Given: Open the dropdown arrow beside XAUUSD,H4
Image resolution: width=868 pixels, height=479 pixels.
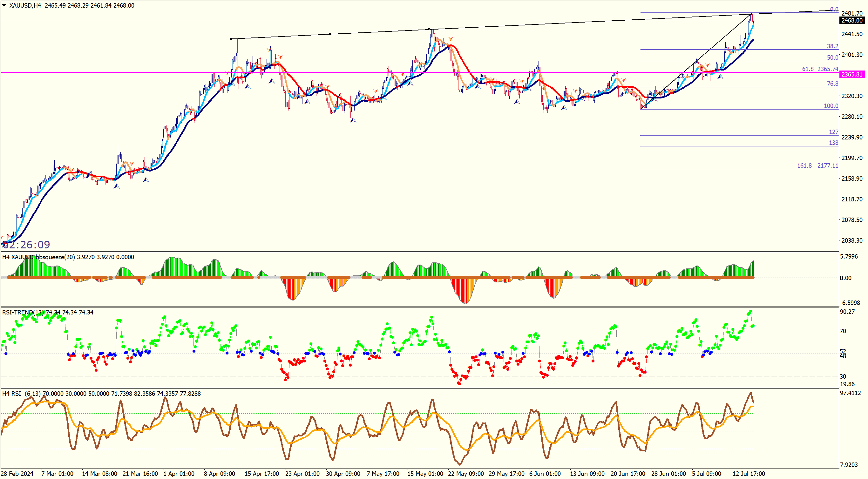Looking at the screenshot, I should [x=4, y=5].
